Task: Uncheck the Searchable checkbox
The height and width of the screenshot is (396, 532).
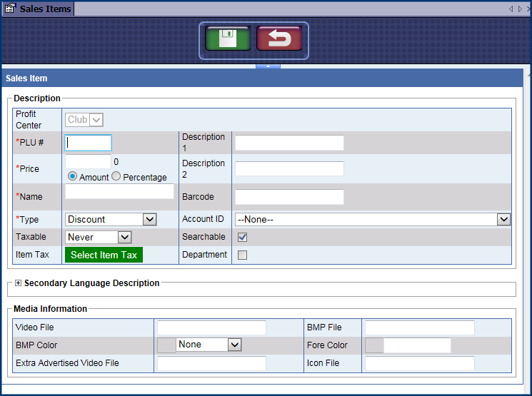Action: 242,237
